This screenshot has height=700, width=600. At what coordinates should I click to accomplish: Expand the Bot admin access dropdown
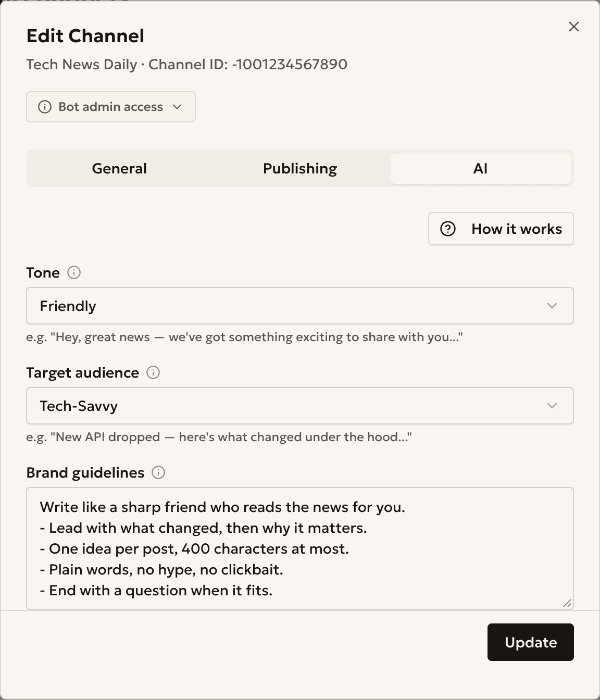coord(111,107)
